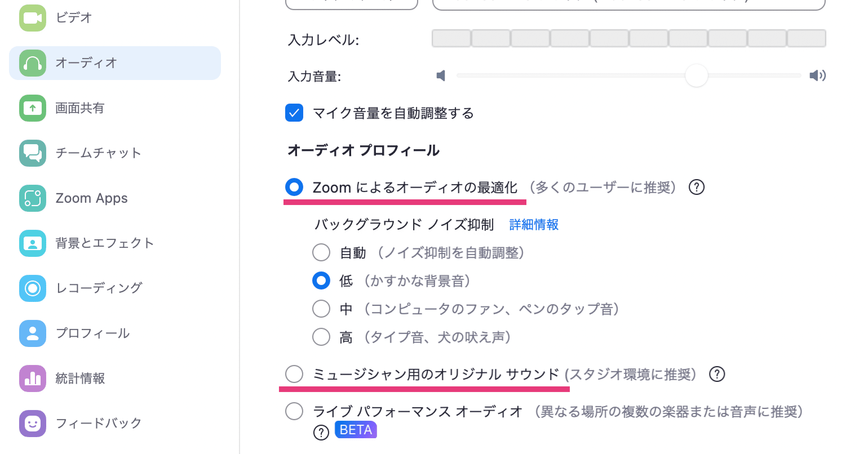Disable マイク音量を自動調整する
868x454 pixels.
pyautogui.click(x=294, y=113)
